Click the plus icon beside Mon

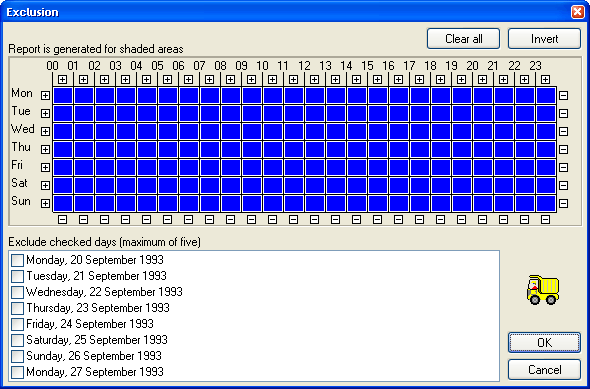pyautogui.click(x=45, y=96)
